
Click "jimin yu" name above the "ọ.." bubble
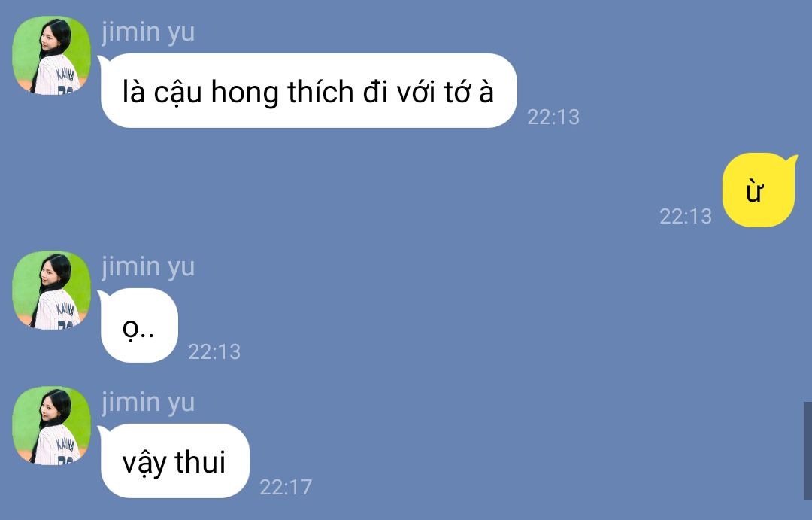point(148,267)
